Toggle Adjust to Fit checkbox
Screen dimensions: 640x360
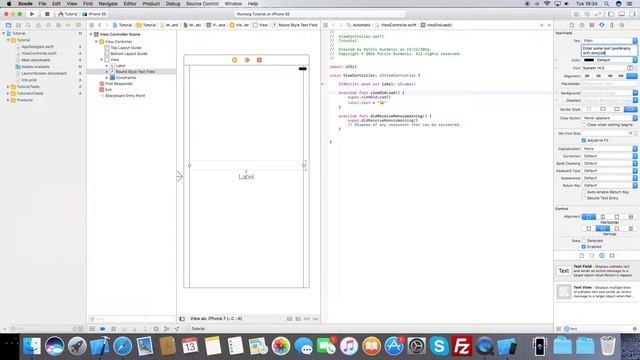(584, 140)
